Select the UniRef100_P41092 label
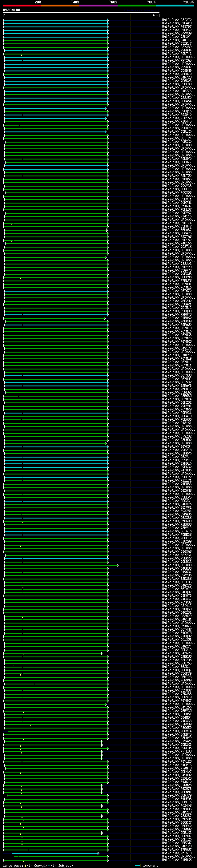The image size is (197, 868). click(x=177, y=775)
